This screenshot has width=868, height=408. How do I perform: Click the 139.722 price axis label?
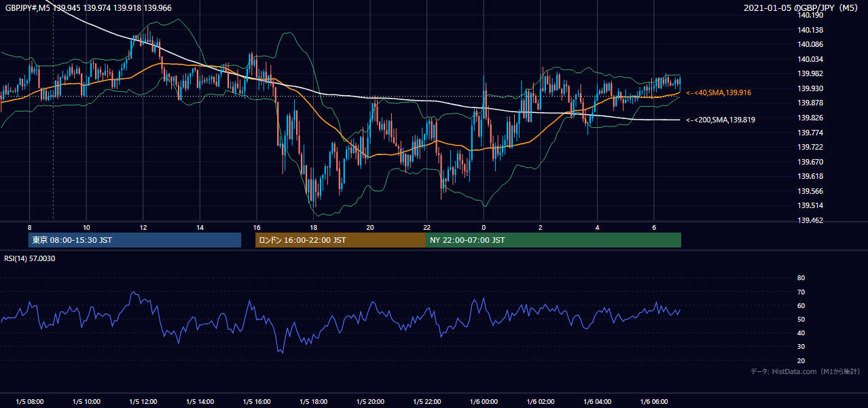(811, 148)
